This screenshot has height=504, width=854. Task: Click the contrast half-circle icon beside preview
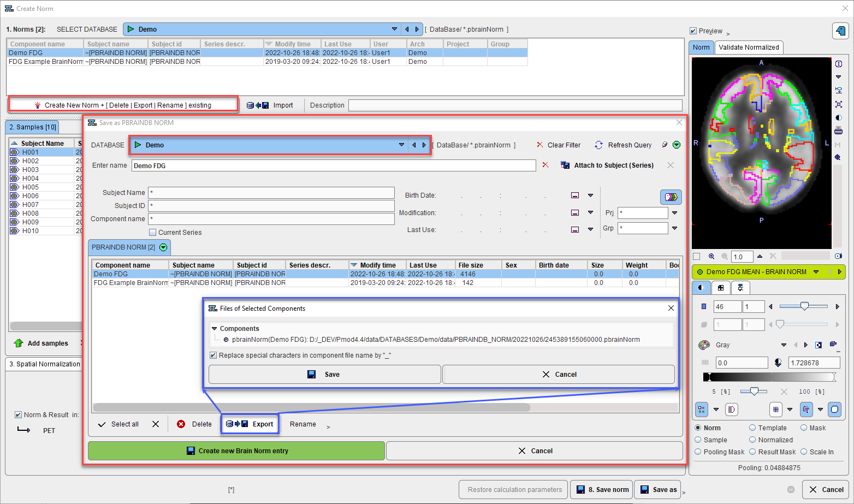(838, 117)
